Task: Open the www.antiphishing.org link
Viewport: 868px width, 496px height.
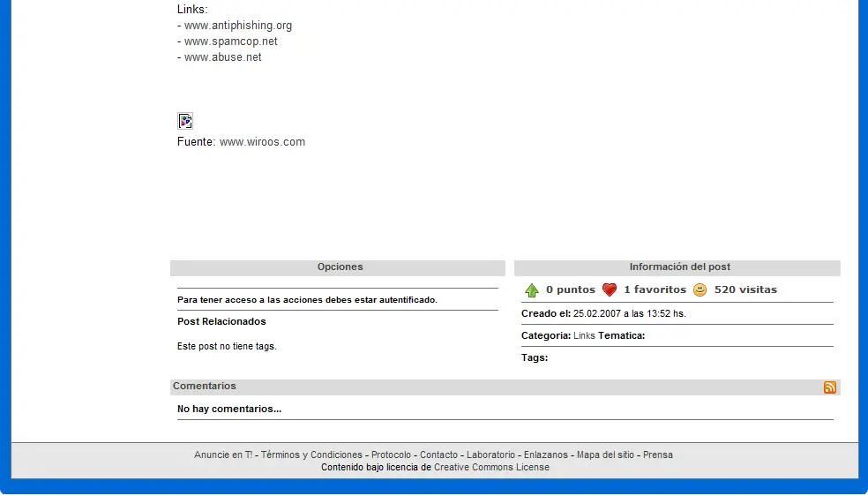Action: point(238,26)
